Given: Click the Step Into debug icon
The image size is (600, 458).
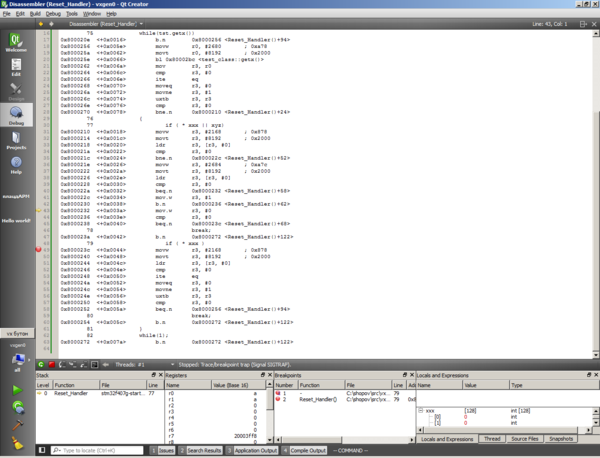Looking at the screenshot, I should point(72,365).
